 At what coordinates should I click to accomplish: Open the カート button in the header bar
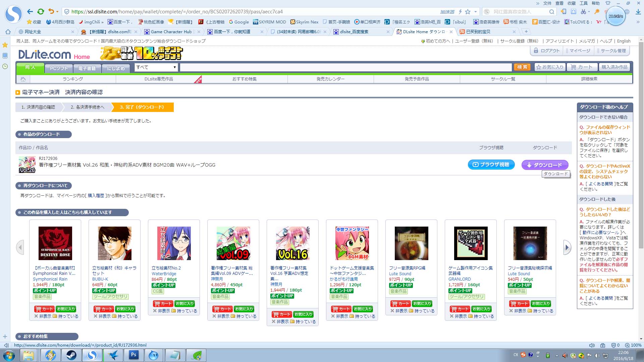(x=582, y=67)
